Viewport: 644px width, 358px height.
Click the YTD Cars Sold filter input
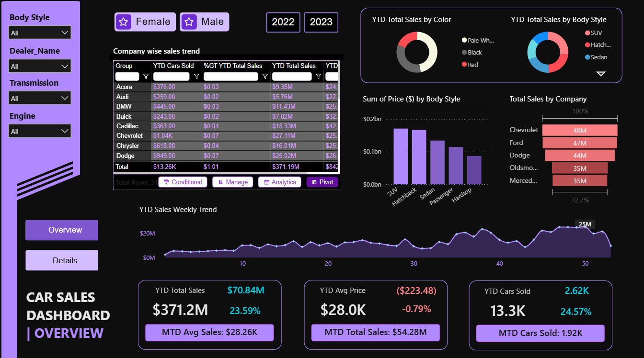172,76
